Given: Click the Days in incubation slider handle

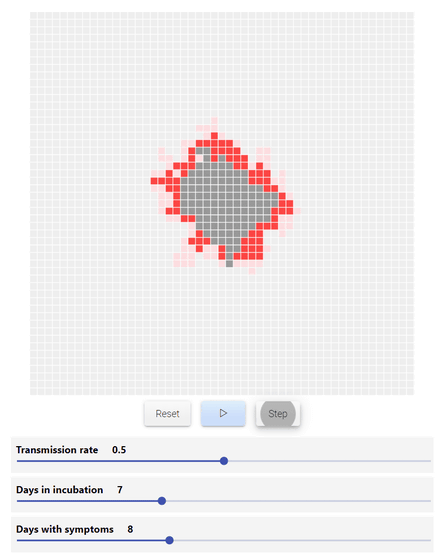Looking at the screenshot, I should (162, 501).
